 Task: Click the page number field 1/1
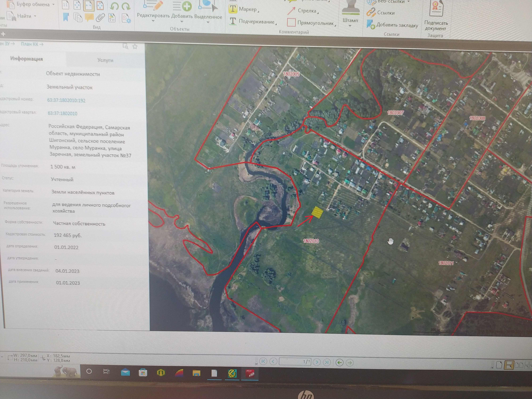point(295,362)
